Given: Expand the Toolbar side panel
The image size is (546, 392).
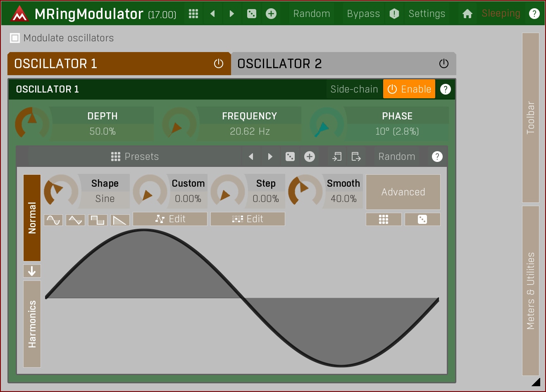Looking at the screenshot, I should [530, 118].
